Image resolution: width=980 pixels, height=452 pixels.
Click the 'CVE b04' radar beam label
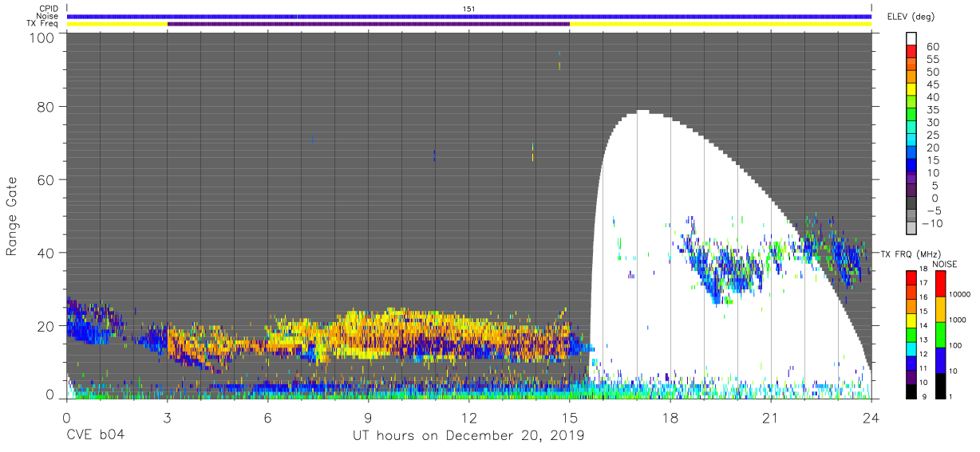(x=95, y=436)
